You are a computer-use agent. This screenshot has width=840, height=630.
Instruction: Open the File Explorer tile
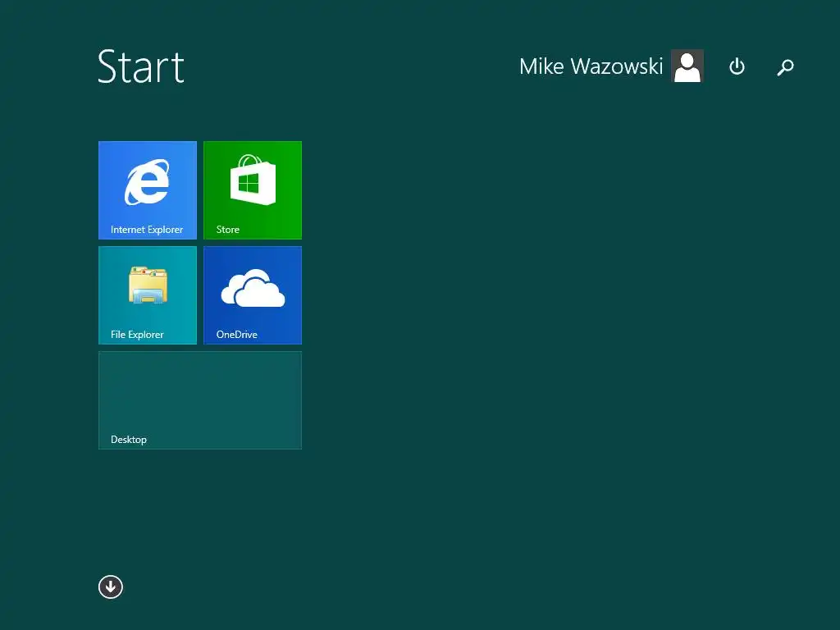click(x=148, y=295)
